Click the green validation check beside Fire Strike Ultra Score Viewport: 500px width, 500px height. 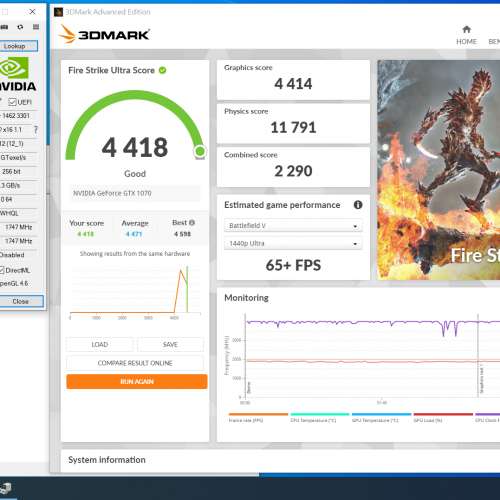pyautogui.click(x=162, y=70)
